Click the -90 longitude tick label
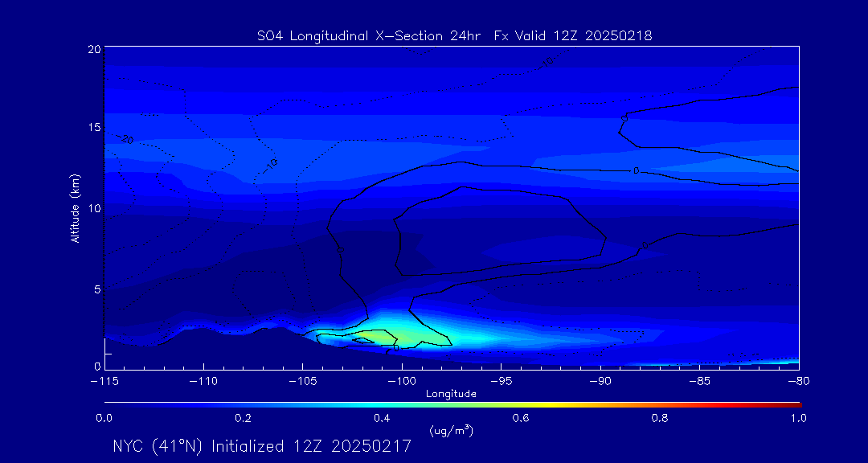Screen dimensions: 868x463 pyautogui.click(x=600, y=382)
